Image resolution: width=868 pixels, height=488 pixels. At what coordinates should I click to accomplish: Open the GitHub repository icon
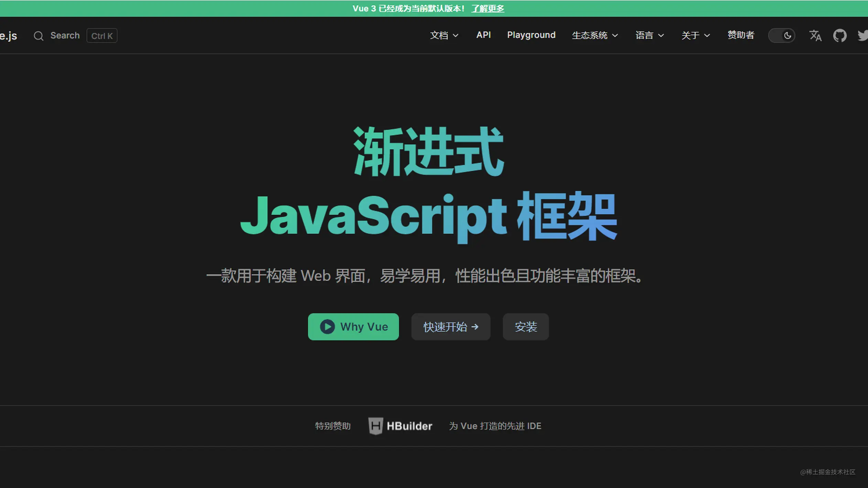tap(839, 35)
